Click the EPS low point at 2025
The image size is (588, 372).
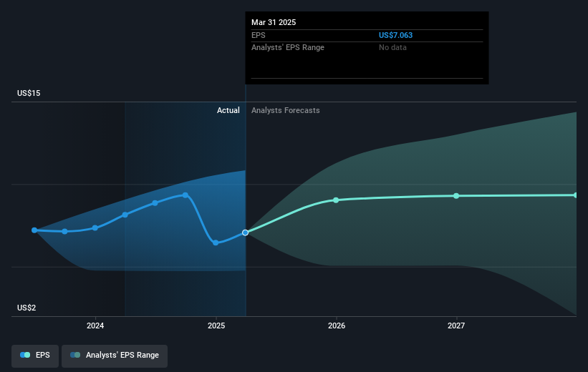click(216, 243)
